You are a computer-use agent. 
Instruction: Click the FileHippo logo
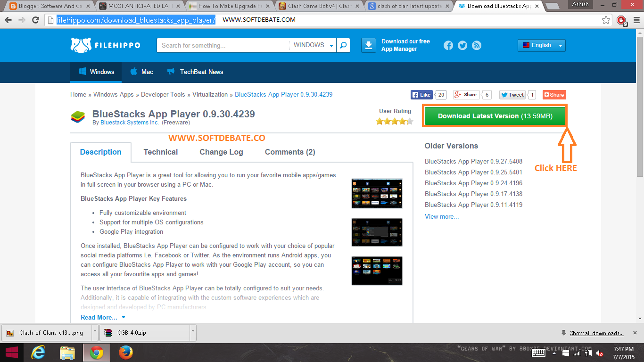pyautogui.click(x=105, y=45)
